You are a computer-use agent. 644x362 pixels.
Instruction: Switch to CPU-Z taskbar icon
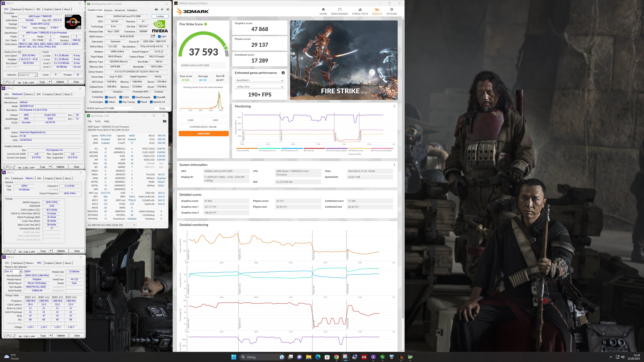click(373, 357)
